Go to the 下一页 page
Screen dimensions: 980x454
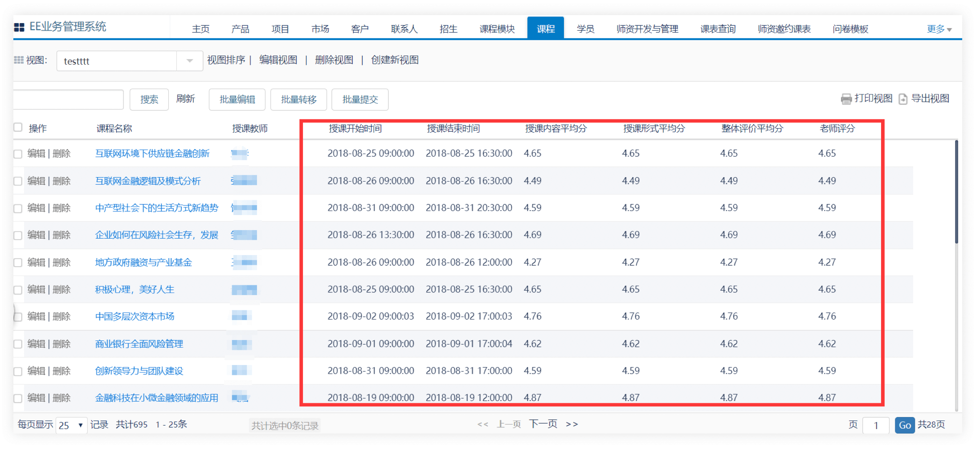[x=543, y=424]
